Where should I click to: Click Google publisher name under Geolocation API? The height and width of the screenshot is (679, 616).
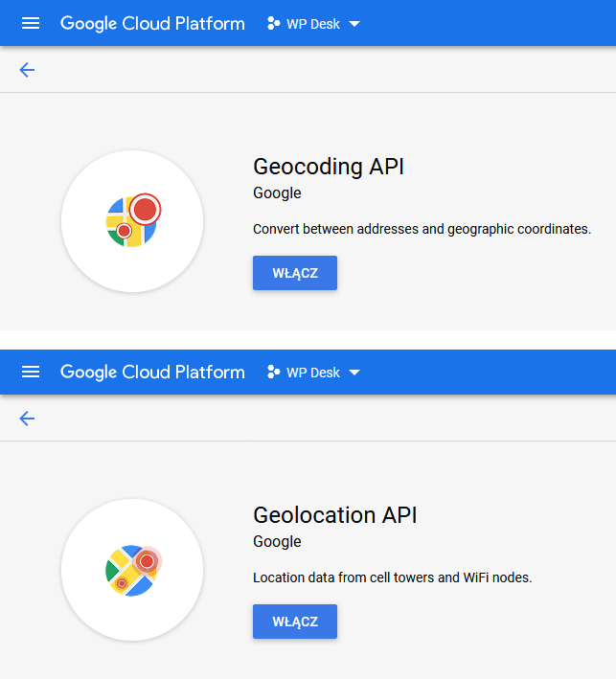tap(277, 542)
